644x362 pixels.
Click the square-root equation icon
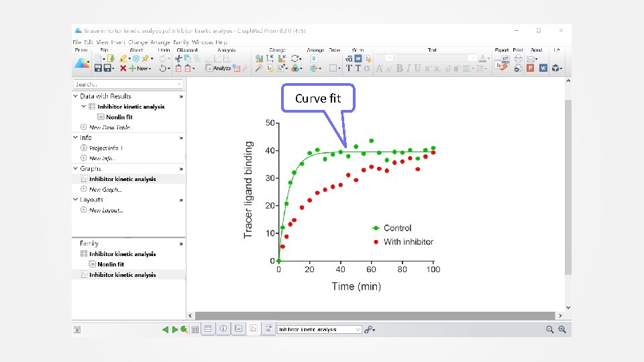point(349,59)
